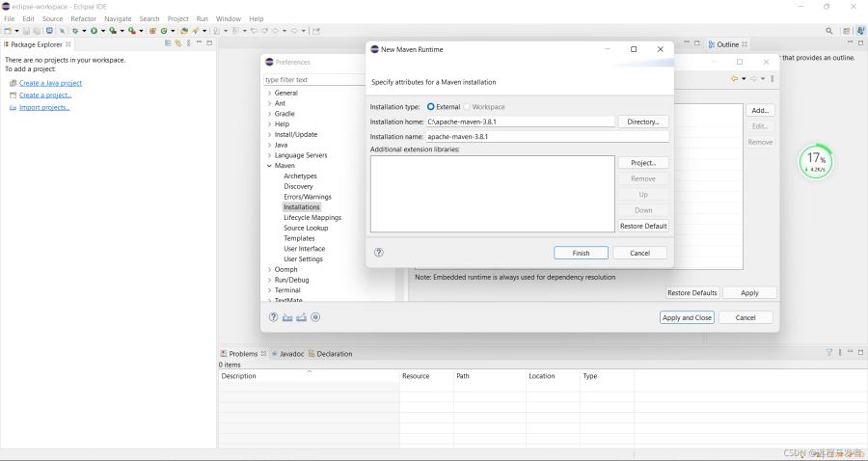Open the Navigate menu
This screenshot has height=461, width=868.
(118, 19)
